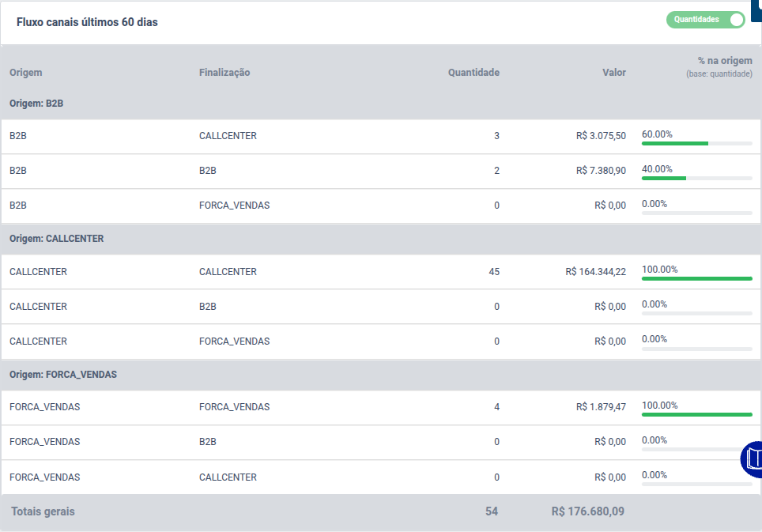Select the % na origem header
Viewport: 762px width, 532px height.
coord(725,61)
